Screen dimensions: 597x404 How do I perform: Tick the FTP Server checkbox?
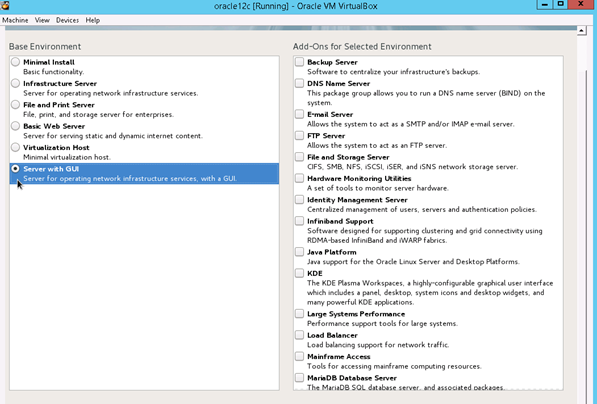[300, 136]
